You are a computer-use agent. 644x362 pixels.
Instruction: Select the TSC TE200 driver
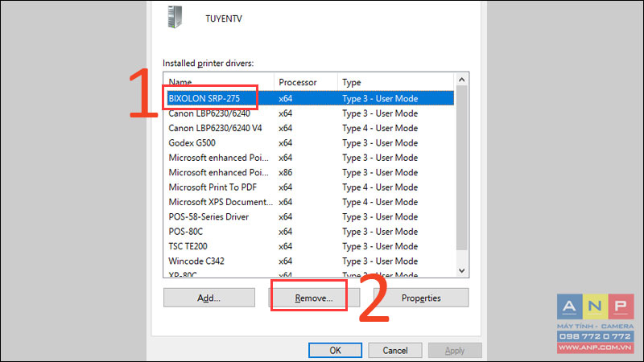click(x=188, y=246)
